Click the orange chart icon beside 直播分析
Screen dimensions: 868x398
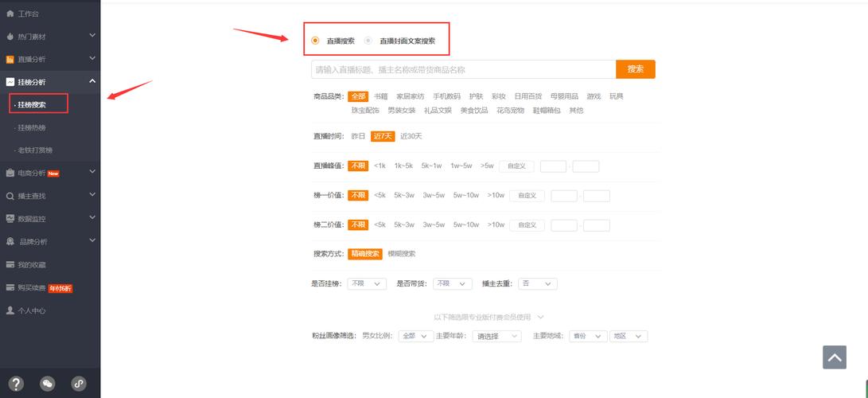click(10, 59)
